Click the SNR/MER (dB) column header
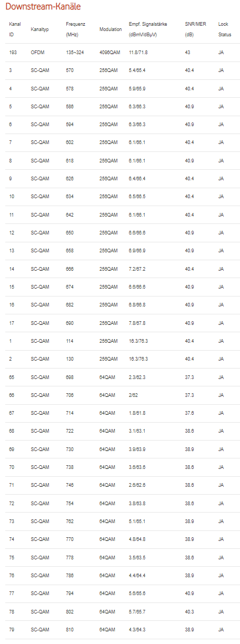This screenshot has height=644, width=240. [x=195, y=29]
